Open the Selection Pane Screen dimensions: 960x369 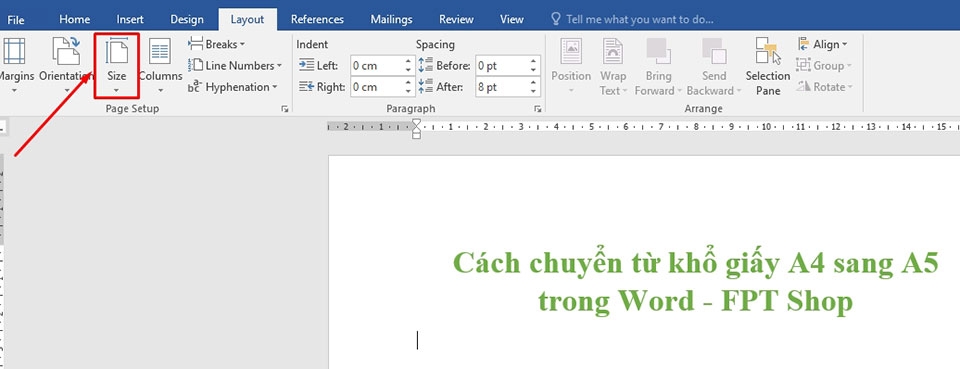click(768, 66)
